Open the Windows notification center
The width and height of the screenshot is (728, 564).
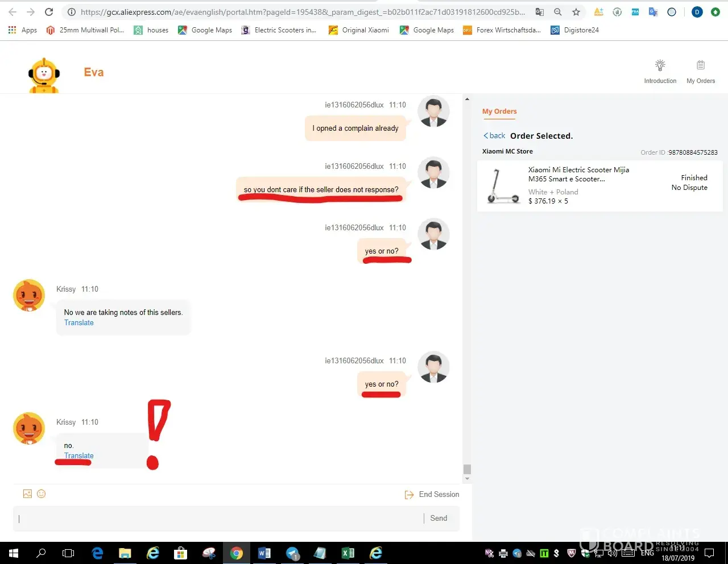709,553
